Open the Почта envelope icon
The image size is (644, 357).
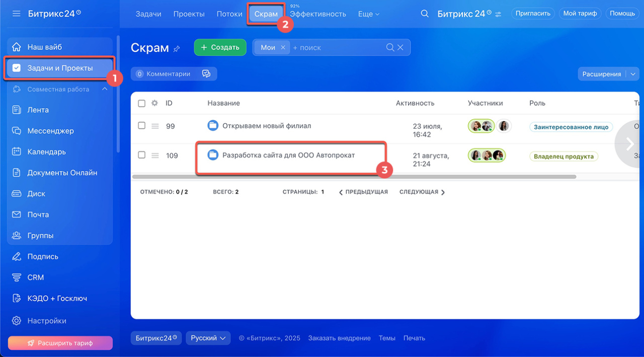[17, 215]
